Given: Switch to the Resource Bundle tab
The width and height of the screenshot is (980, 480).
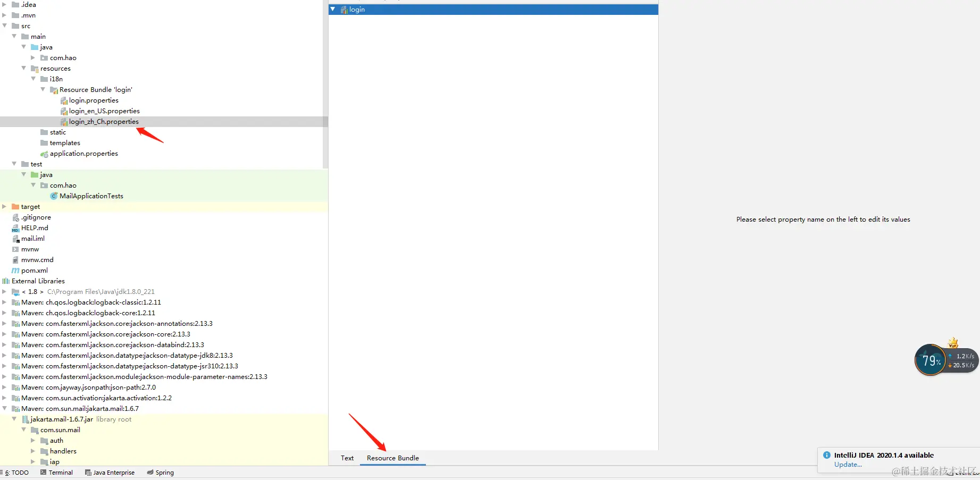Looking at the screenshot, I should coord(393,458).
